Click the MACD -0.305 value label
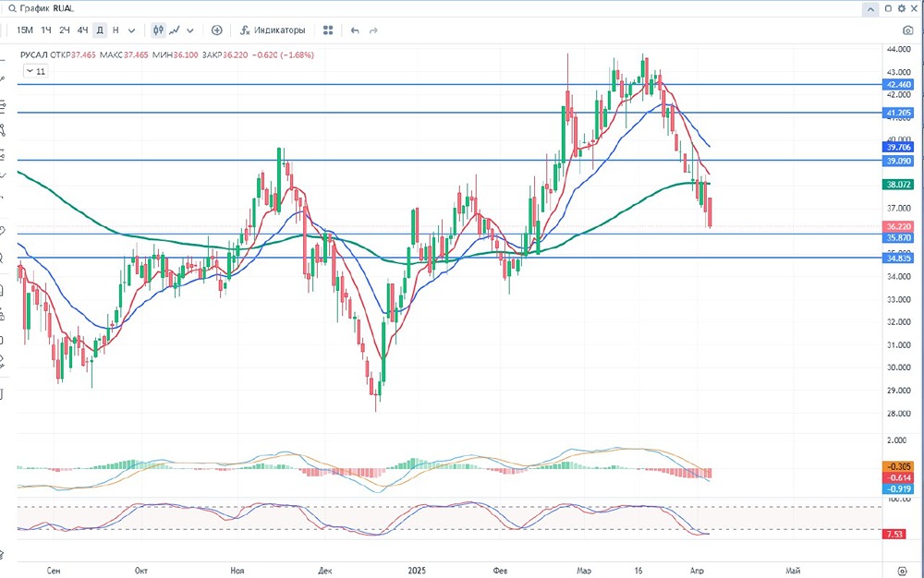Image resolution: width=924 pixels, height=578 pixels. [x=898, y=467]
